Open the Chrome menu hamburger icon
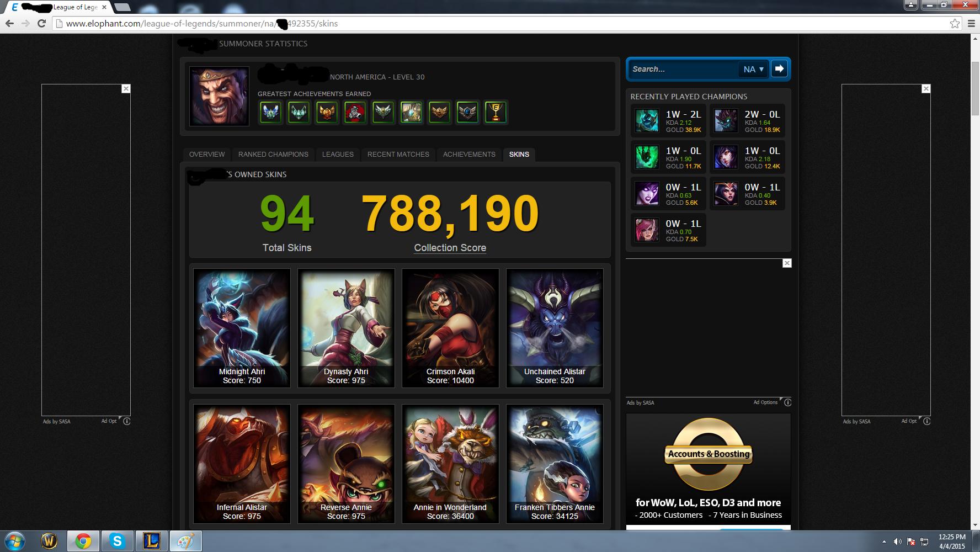980x552 pixels. click(971, 23)
